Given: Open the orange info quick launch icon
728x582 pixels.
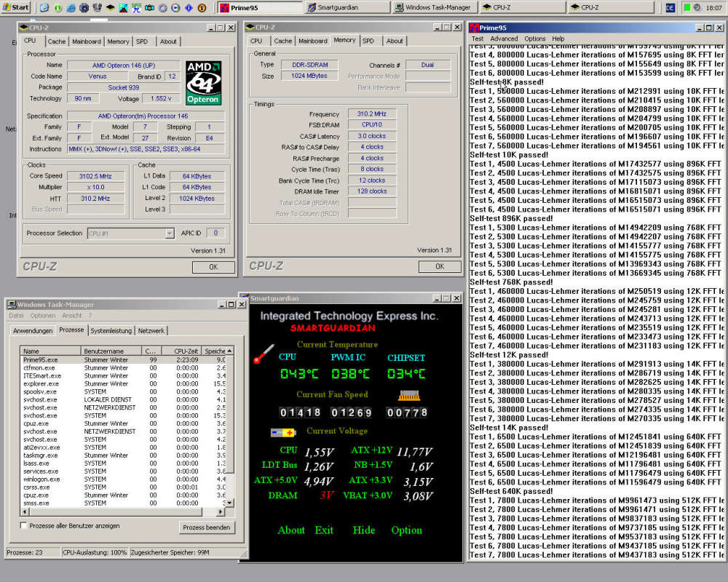Looking at the screenshot, I should (202, 7).
